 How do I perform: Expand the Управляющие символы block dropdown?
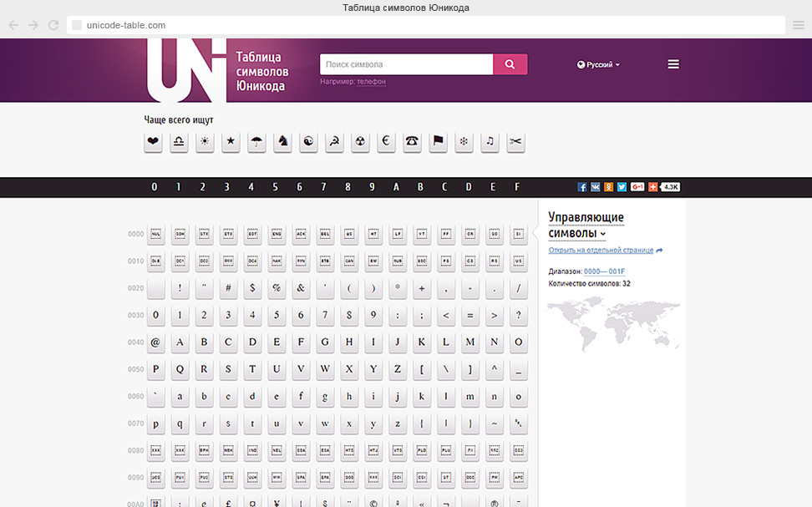[x=603, y=235]
